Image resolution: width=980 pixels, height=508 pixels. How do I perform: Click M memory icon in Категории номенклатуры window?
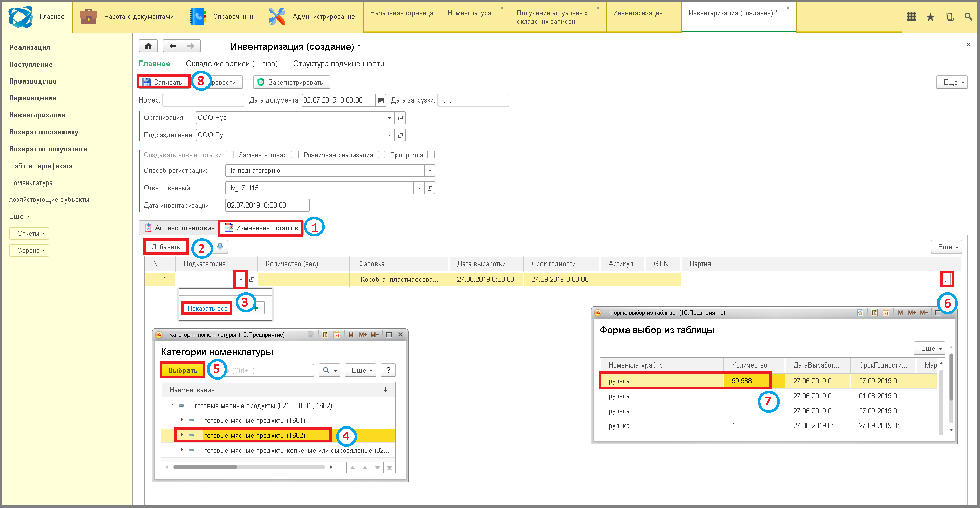351,335
